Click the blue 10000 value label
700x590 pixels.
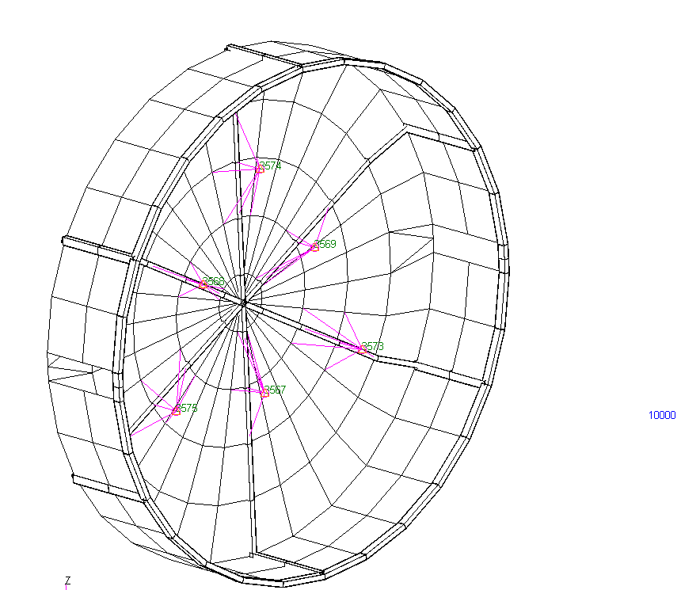pos(662,415)
